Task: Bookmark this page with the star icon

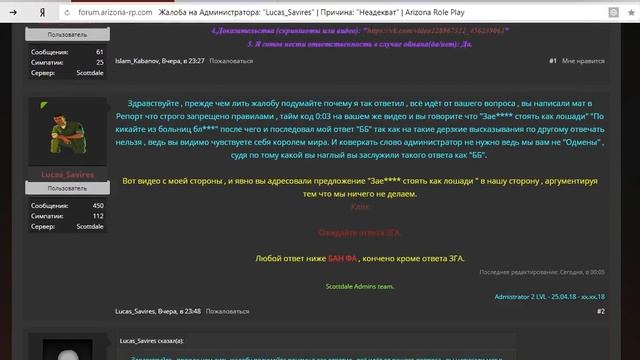Action: tap(631, 13)
